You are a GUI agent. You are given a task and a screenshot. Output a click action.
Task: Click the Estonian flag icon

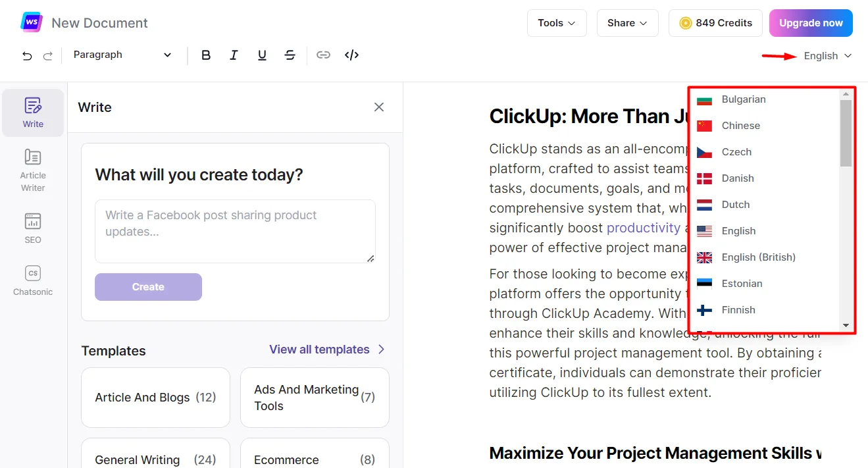(x=704, y=284)
